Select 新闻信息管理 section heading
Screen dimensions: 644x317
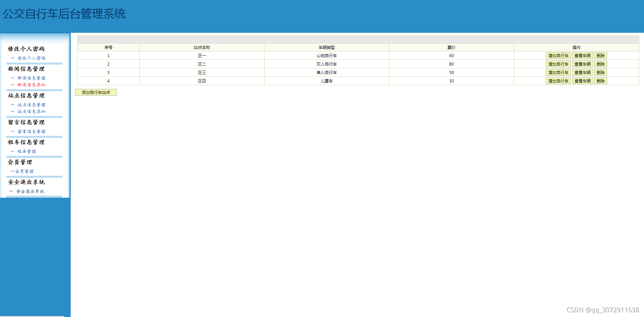point(26,69)
